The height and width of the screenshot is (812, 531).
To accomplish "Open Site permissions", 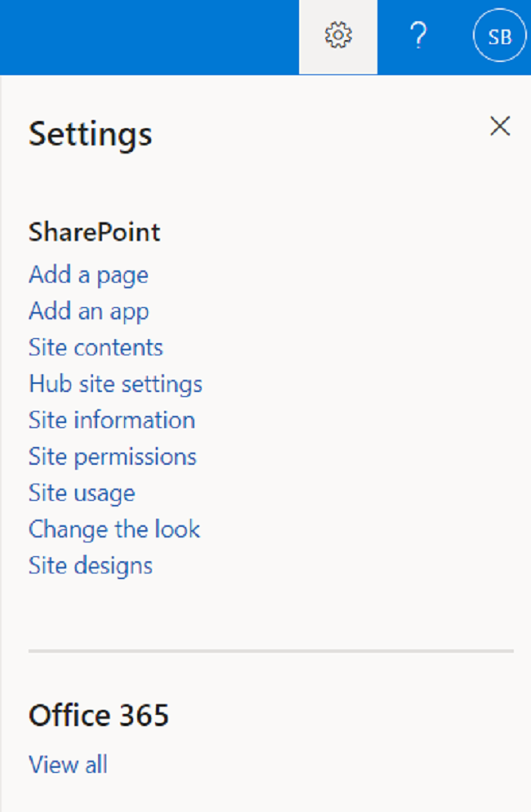I will point(113,457).
